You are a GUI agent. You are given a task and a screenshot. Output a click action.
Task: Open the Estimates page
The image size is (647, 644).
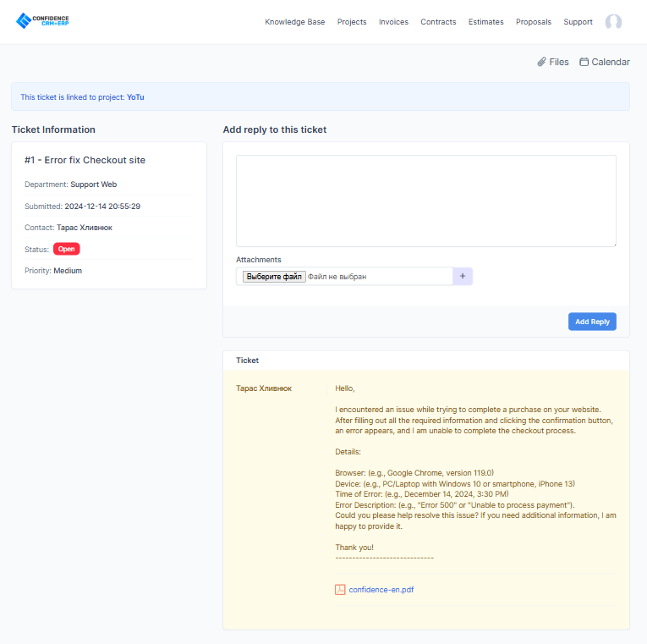tap(485, 22)
